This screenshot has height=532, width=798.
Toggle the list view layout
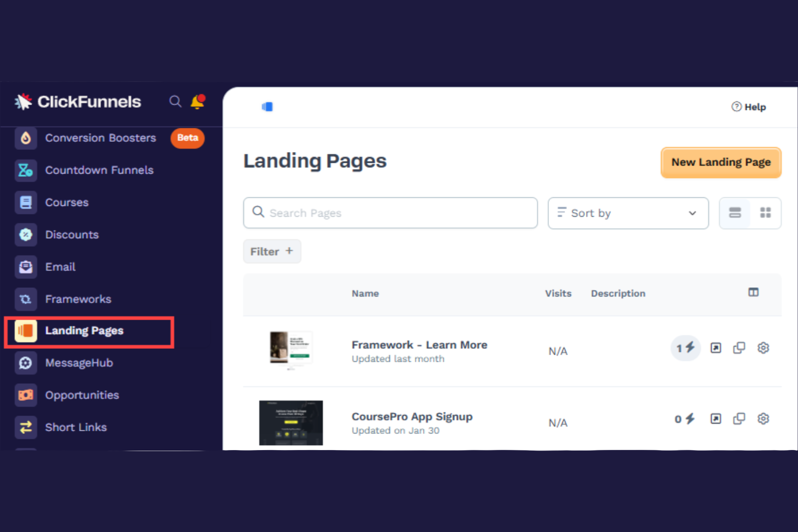click(x=735, y=213)
